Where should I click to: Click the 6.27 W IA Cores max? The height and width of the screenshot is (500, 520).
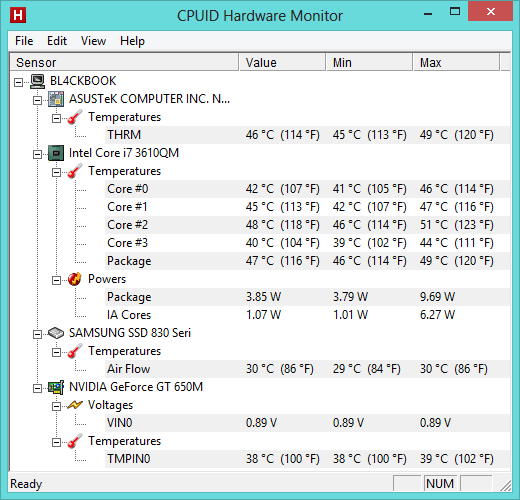(x=437, y=315)
